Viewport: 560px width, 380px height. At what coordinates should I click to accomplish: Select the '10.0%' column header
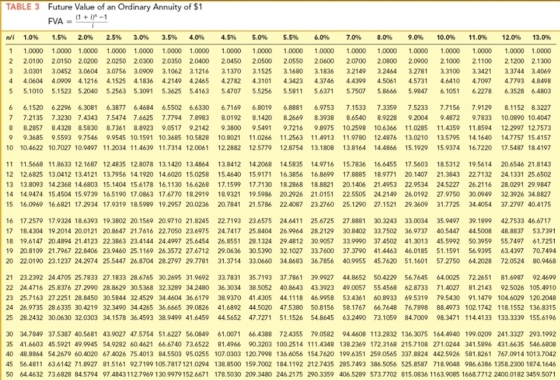click(446, 37)
